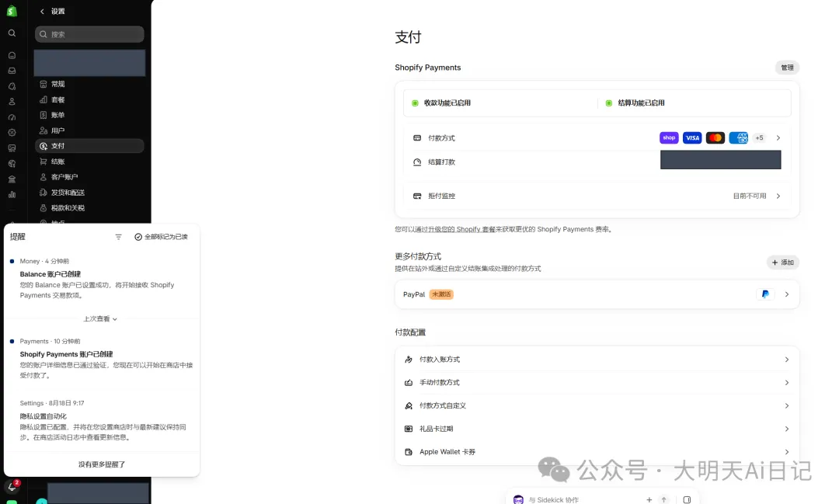Screen dimensions: 839x504
Task: Open search from the left rail magnifier
Action: 12,33
